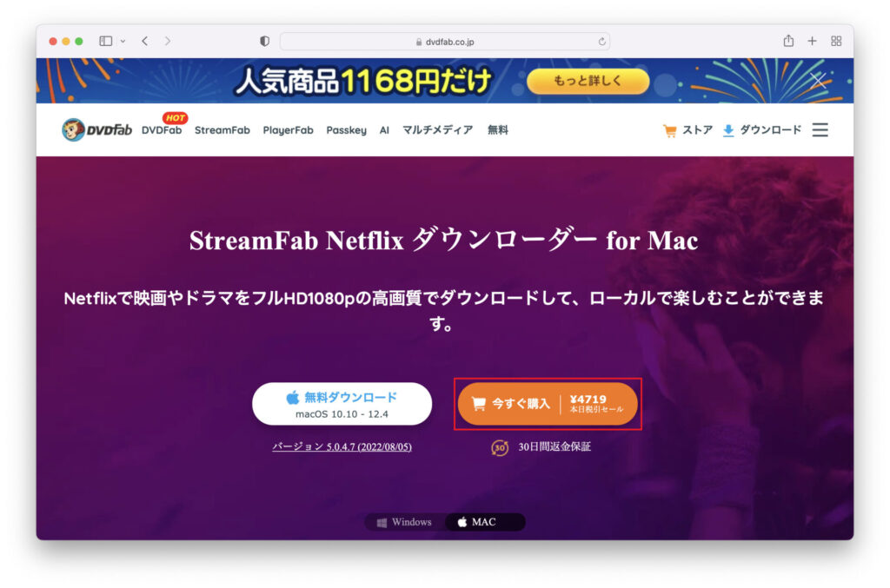Open the sidebar dropdown chevron
Screen dimensions: 890x588
[x=123, y=42]
